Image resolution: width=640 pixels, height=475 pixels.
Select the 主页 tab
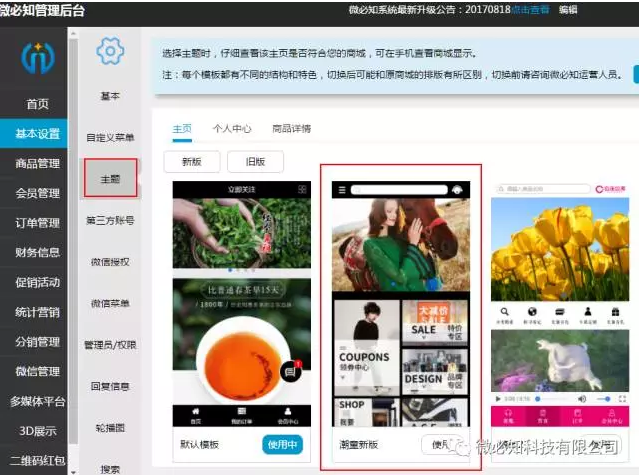tap(182, 129)
